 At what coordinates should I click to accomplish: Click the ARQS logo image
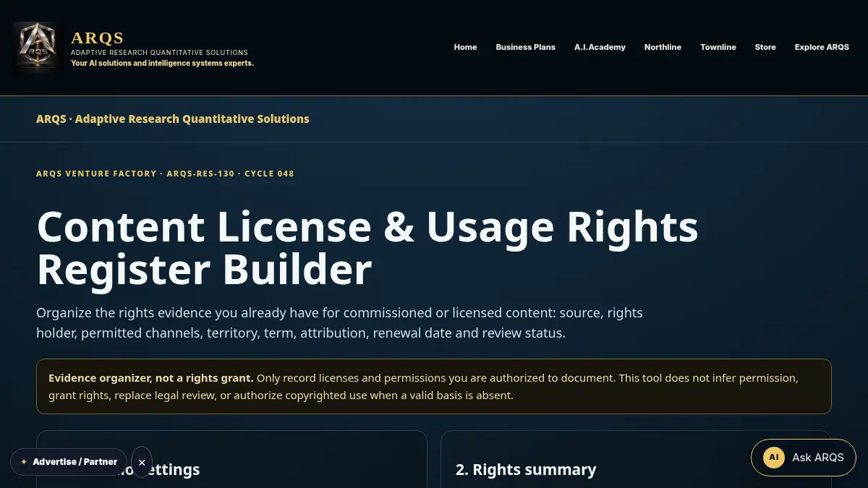coord(36,47)
